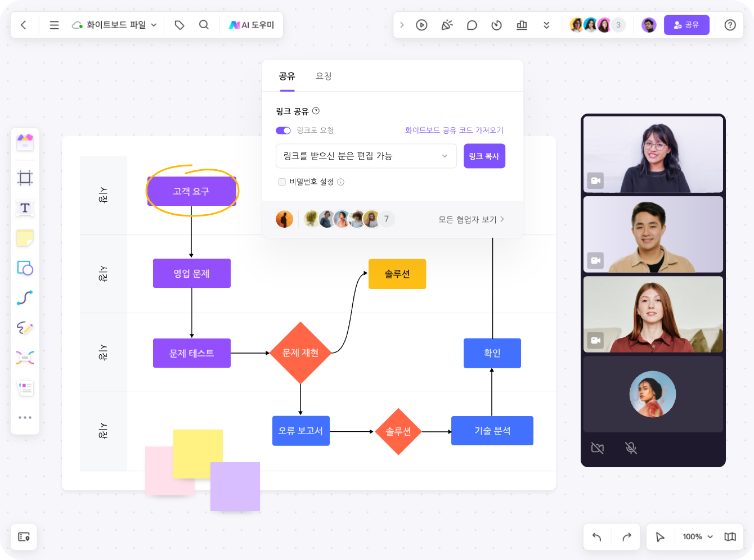Viewport: 754px width, 560px height.
Task: Click the collaborator count badge 7
Action: [386, 219]
